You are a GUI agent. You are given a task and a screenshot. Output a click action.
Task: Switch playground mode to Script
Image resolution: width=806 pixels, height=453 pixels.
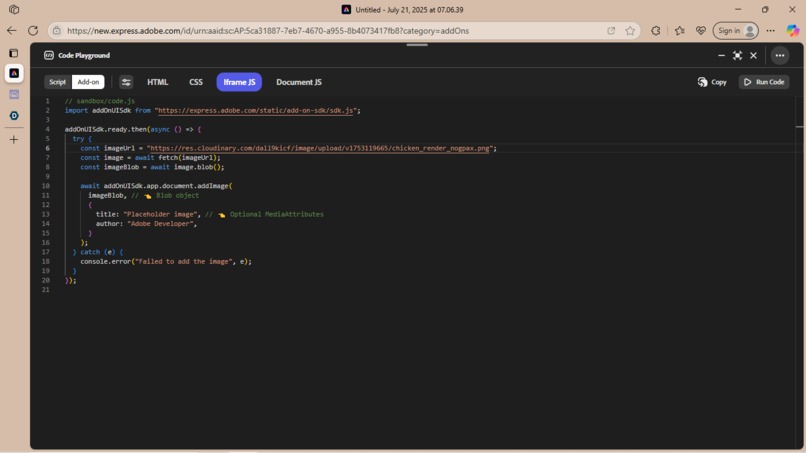pos(58,82)
